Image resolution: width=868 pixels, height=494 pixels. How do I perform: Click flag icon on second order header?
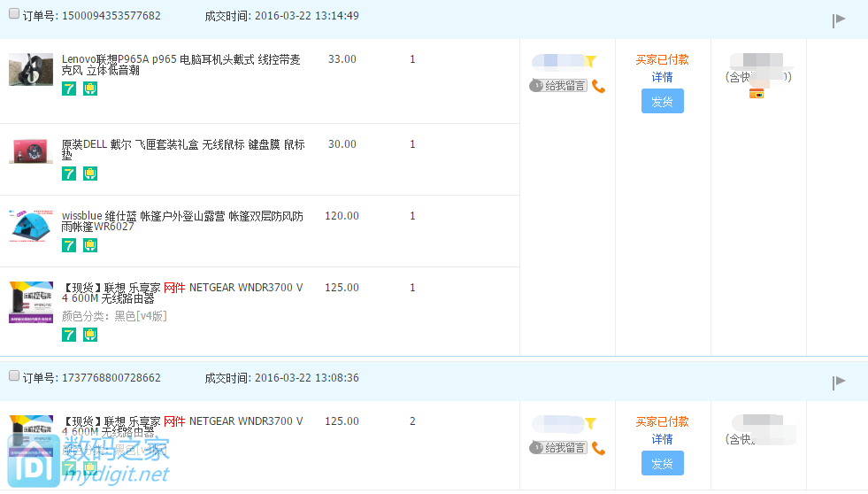click(x=839, y=382)
